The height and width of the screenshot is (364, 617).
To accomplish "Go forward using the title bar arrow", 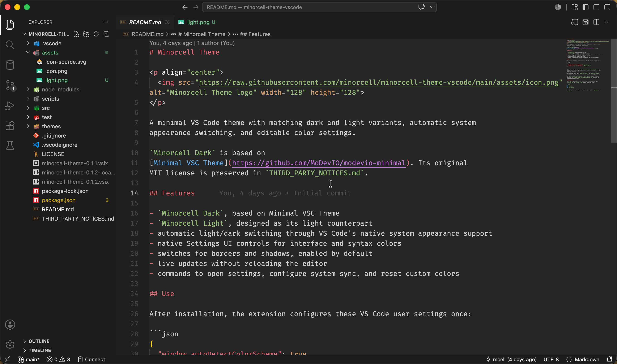I will pyautogui.click(x=196, y=7).
